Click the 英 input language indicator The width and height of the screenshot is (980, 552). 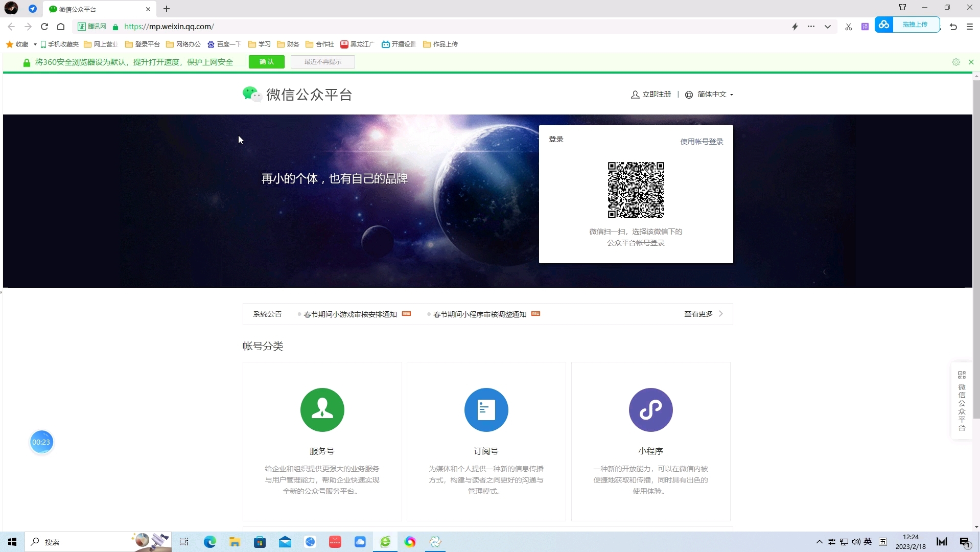click(x=868, y=542)
